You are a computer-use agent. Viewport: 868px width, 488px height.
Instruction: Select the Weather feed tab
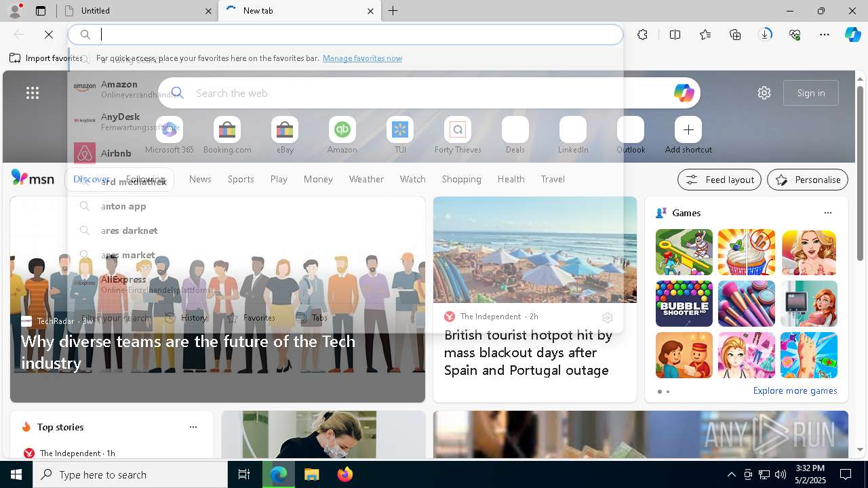coord(366,179)
